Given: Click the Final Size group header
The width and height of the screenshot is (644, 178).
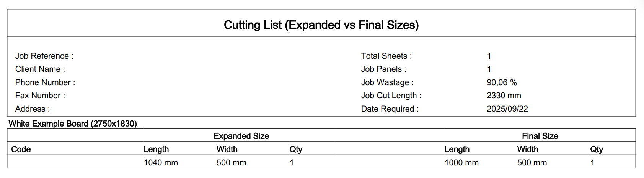Looking at the screenshot, I should pos(540,136).
